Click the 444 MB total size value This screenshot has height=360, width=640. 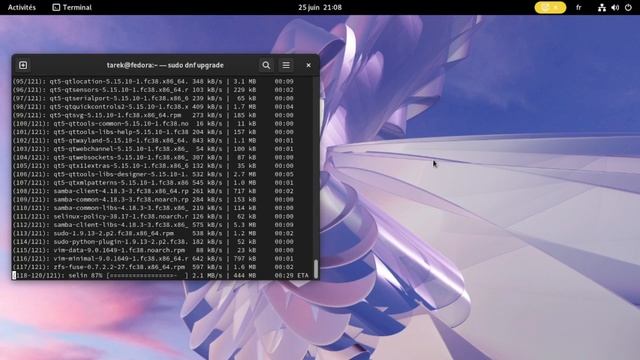click(245, 276)
